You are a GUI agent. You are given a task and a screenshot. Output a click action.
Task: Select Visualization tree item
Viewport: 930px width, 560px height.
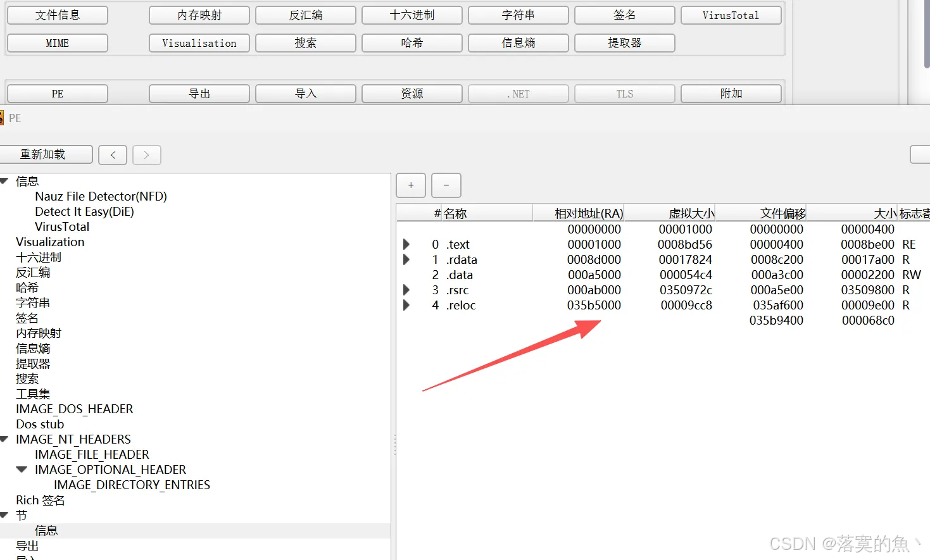click(x=50, y=242)
